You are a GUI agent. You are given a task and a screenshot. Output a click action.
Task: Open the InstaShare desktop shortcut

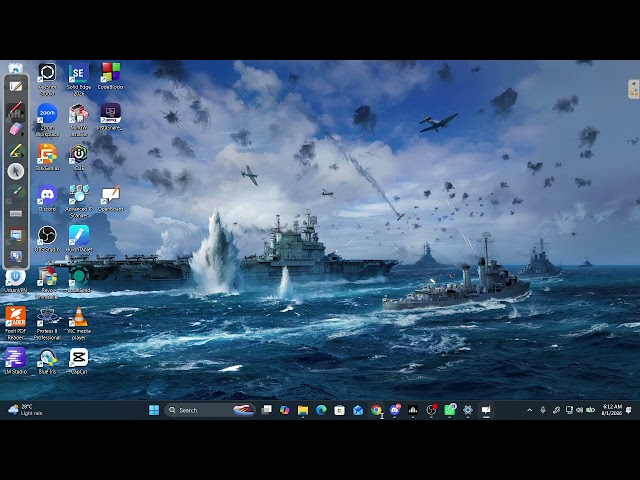click(110, 117)
